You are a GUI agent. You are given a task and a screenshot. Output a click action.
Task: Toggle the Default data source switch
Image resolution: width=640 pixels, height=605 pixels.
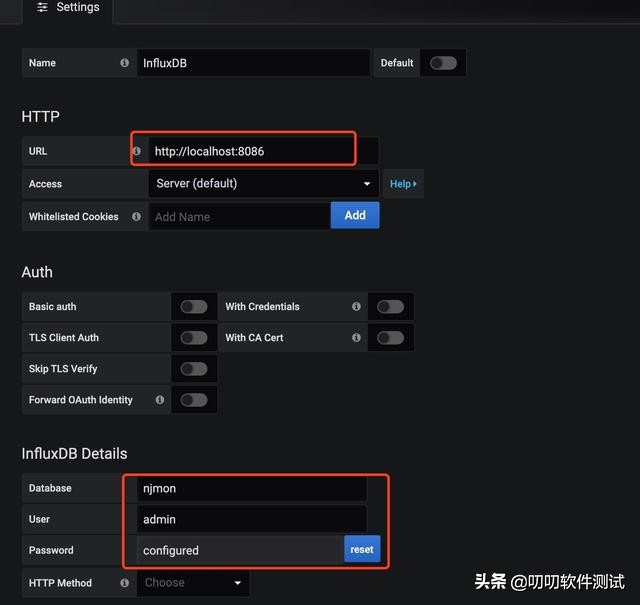click(x=443, y=63)
